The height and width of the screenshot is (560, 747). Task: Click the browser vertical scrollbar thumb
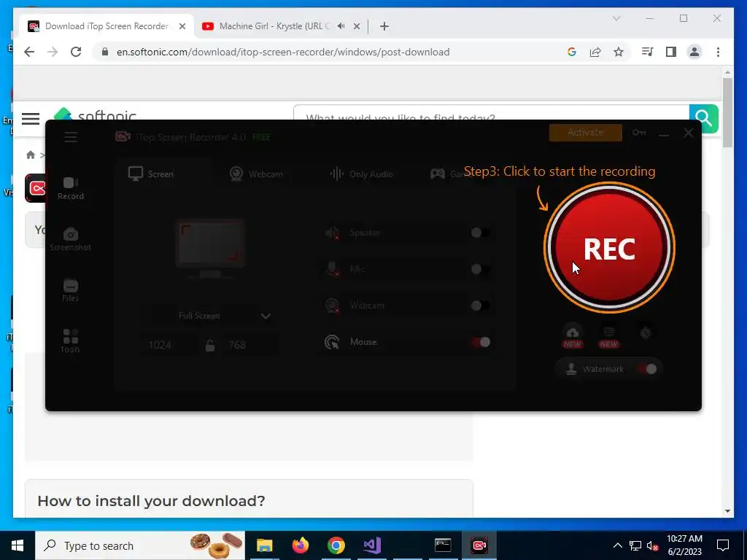pyautogui.click(x=727, y=112)
